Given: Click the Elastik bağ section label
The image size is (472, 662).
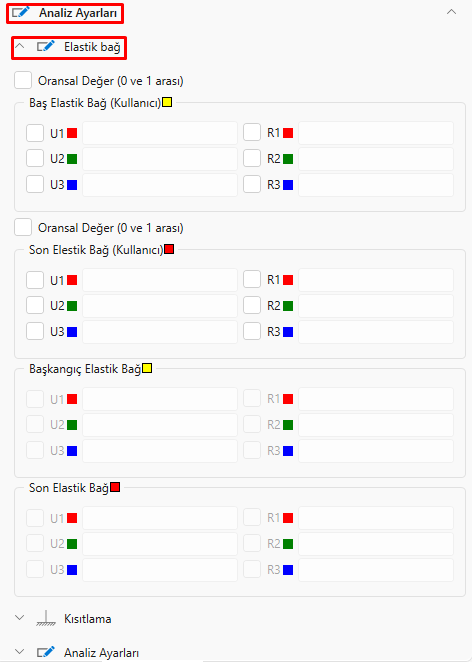Looking at the screenshot, I should click(92, 47).
